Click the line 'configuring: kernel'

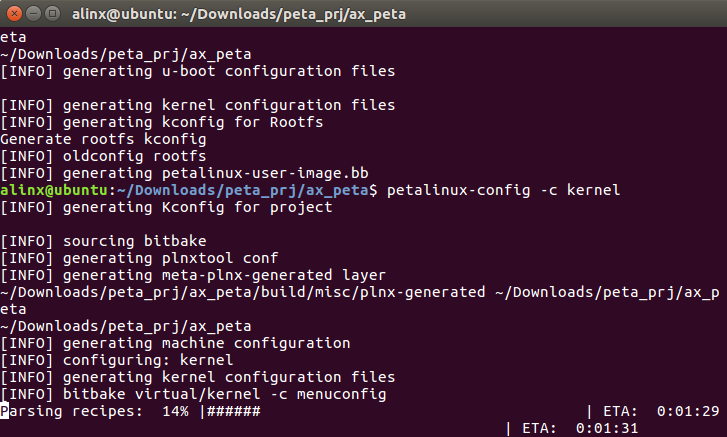[x=117, y=360]
